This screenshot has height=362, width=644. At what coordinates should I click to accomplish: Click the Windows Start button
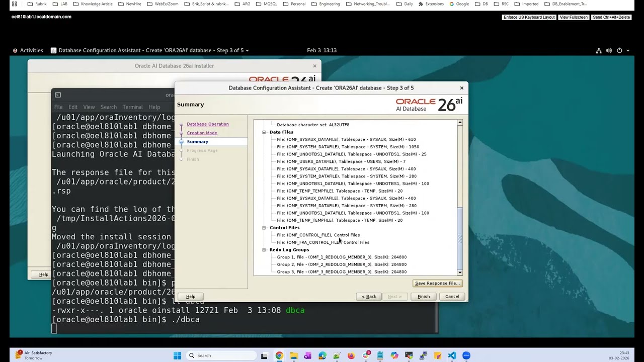pyautogui.click(x=177, y=355)
